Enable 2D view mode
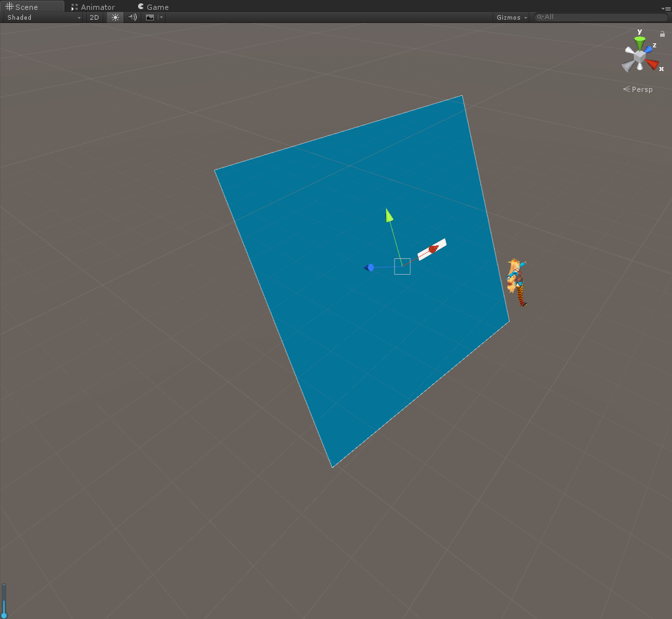 pyautogui.click(x=94, y=17)
